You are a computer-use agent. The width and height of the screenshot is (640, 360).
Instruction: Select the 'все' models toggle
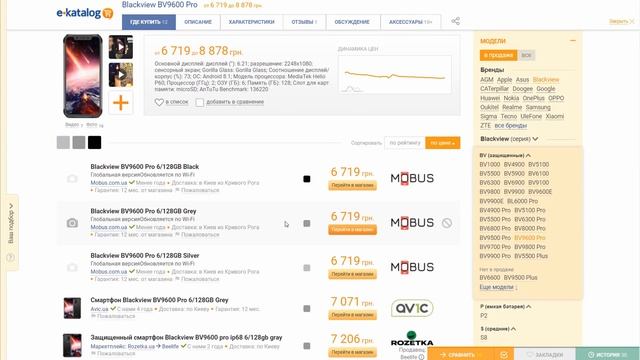(x=526, y=55)
